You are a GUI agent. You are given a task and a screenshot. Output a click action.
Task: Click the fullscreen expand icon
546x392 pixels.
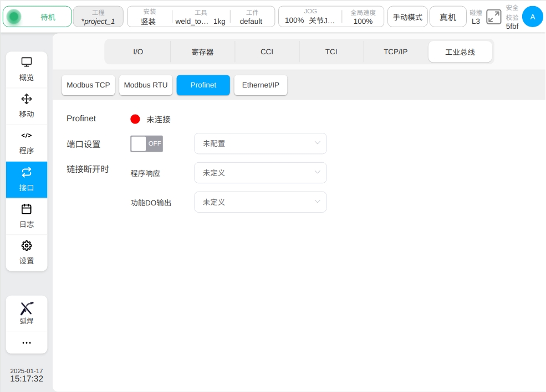tap(493, 17)
